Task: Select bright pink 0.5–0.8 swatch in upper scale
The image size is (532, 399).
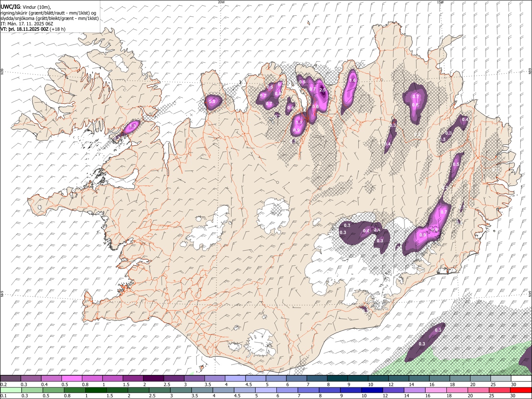Action: coord(71,379)
